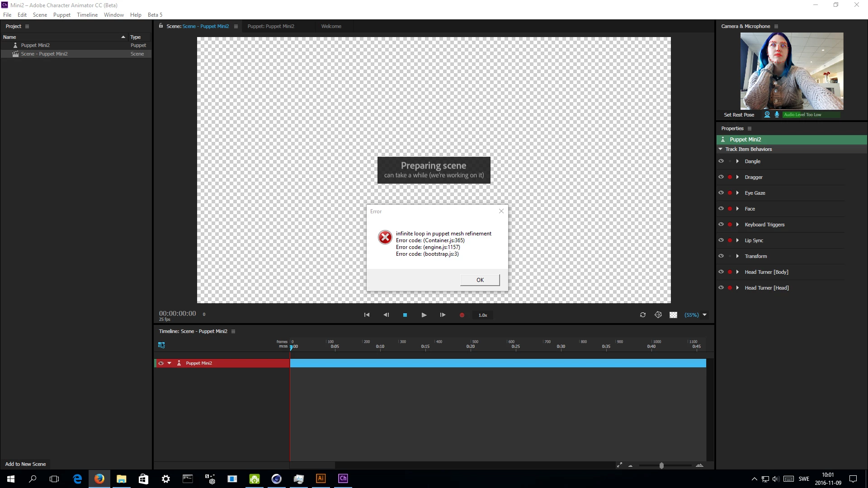This screenshot has width=868, height=488.
Task: Expand the Dragger behavior
Action: (x=737, y=177)
